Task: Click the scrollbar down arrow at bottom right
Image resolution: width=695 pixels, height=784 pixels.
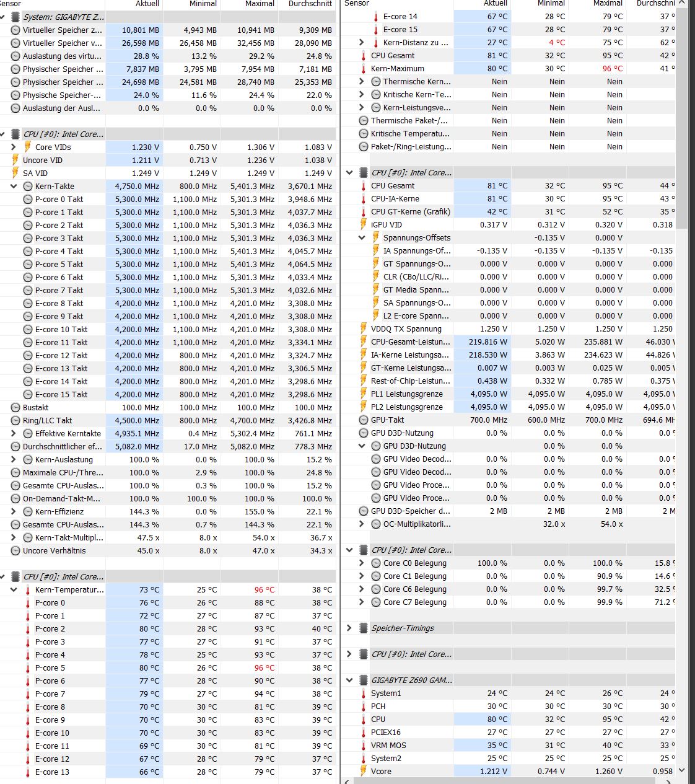Action: (682, 770)
